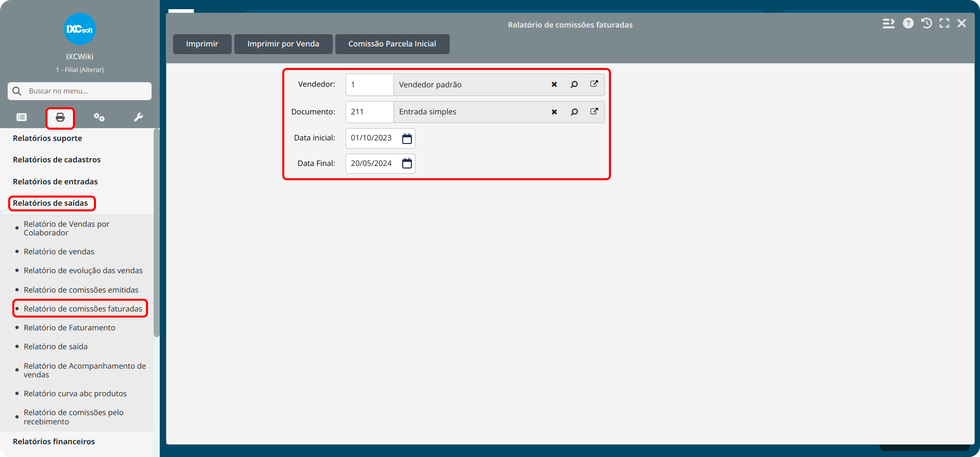Click the window list arrows icon in header
Viewport: 980px width, 457px height.
click(889, 23)
